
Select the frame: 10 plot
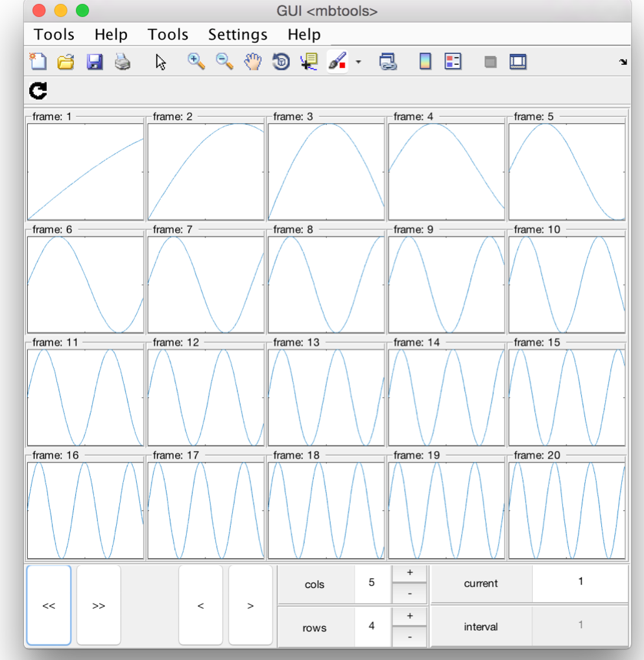tap(567, 284)
